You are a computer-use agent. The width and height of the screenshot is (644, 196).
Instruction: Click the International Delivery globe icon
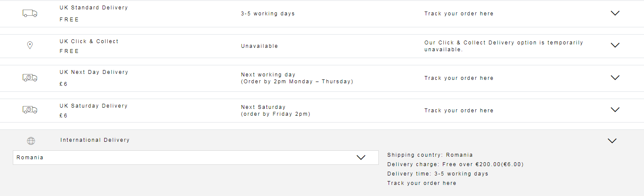(31, 140)
